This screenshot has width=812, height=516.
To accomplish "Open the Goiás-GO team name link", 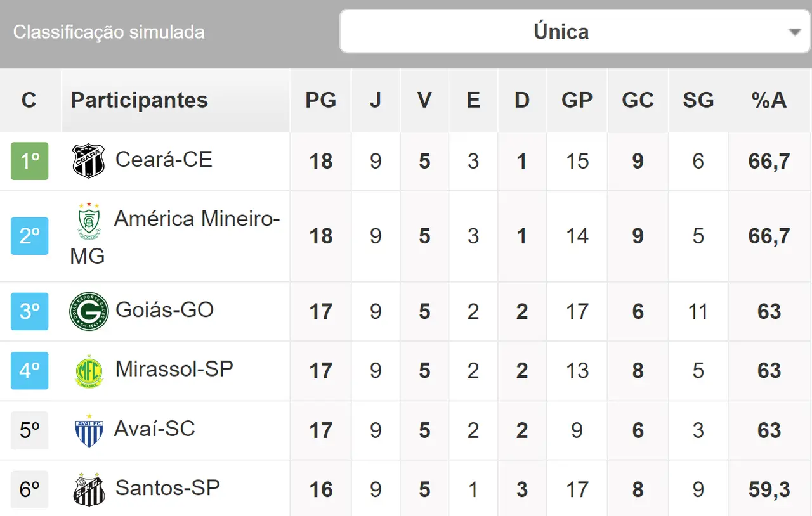I will tap(164, 310).
